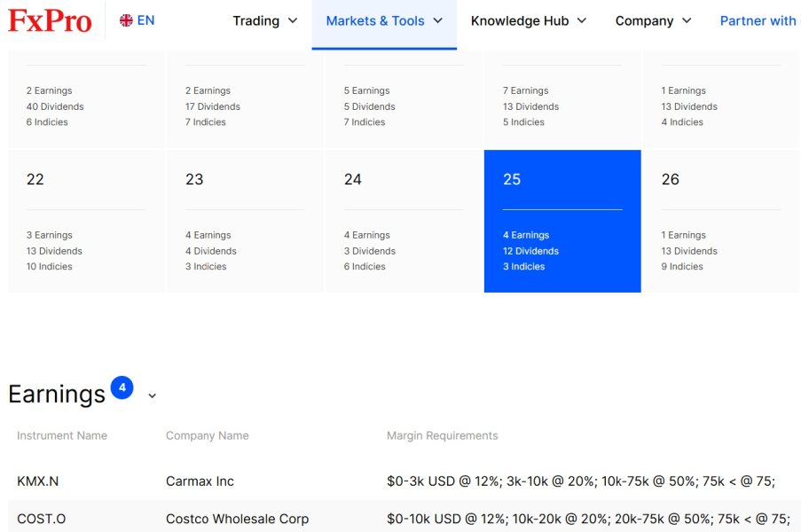Click '12 Dividends' under day 25

click(x=530, y=251)
